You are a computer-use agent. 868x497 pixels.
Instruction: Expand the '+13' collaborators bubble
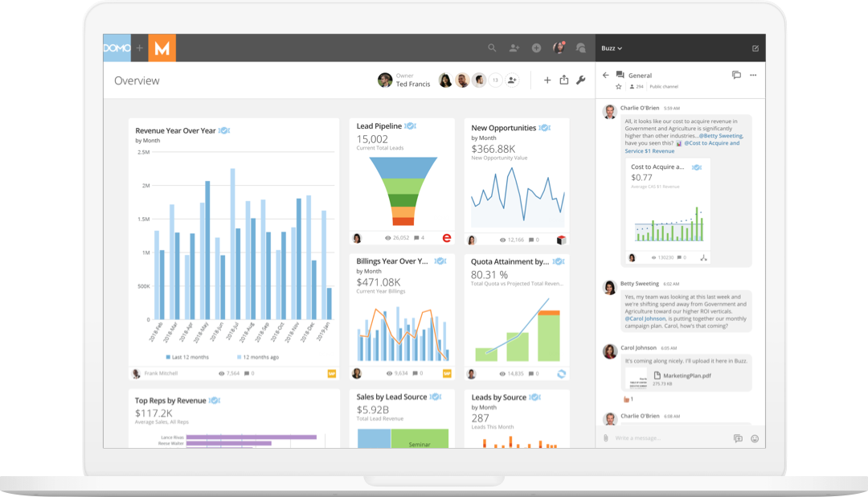tap(496, 80)
